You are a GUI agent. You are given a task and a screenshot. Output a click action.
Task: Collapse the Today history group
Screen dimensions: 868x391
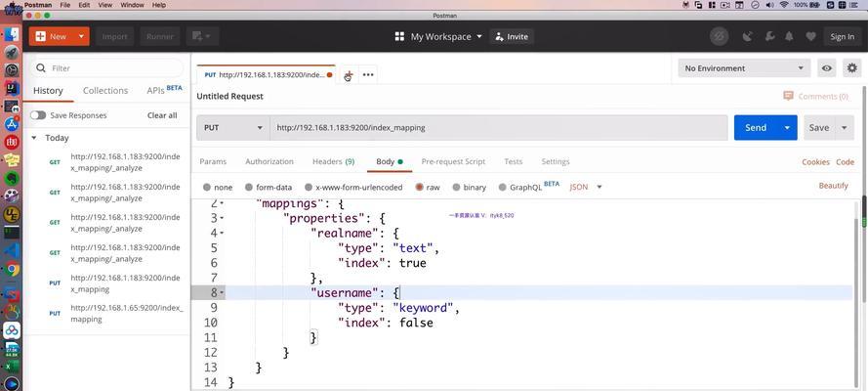tap(34, 138)
